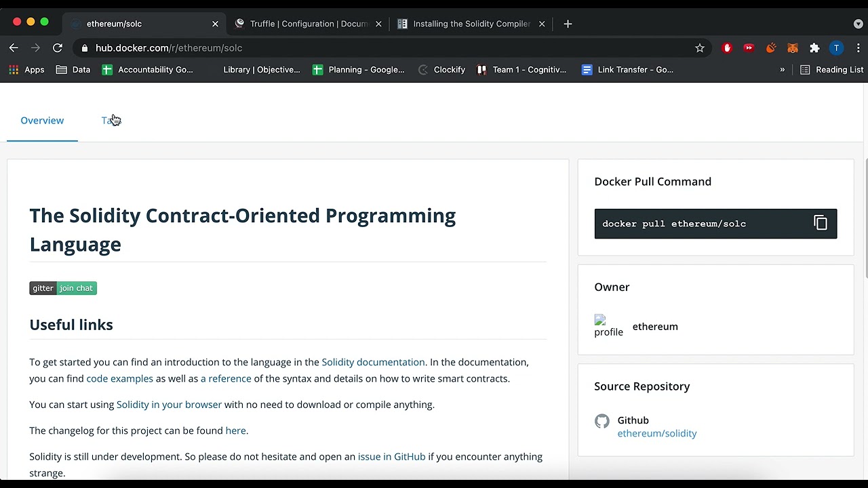
Task: Switch to the Tags tab
Action: [x=111, y=121]
